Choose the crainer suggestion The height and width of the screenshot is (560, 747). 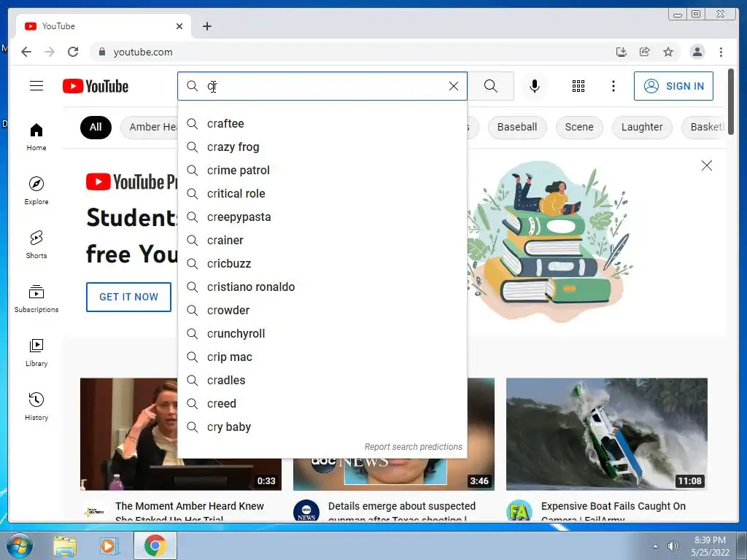(322, 240)
